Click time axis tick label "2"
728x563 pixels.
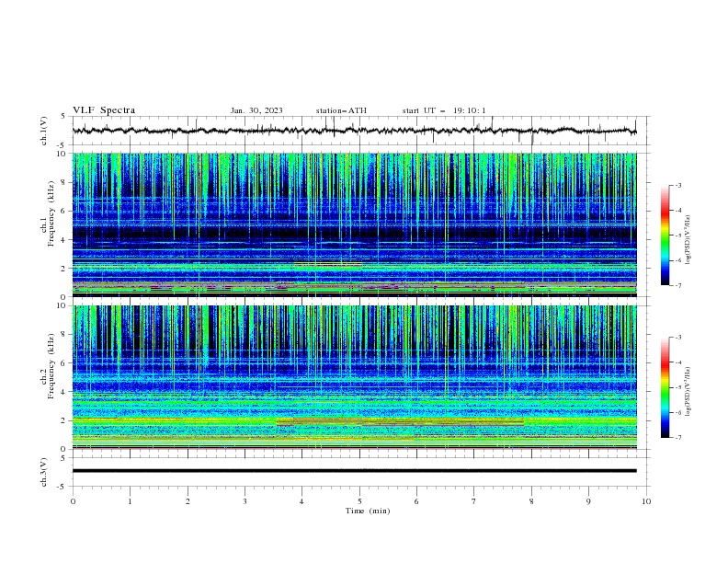click(188, 501)
